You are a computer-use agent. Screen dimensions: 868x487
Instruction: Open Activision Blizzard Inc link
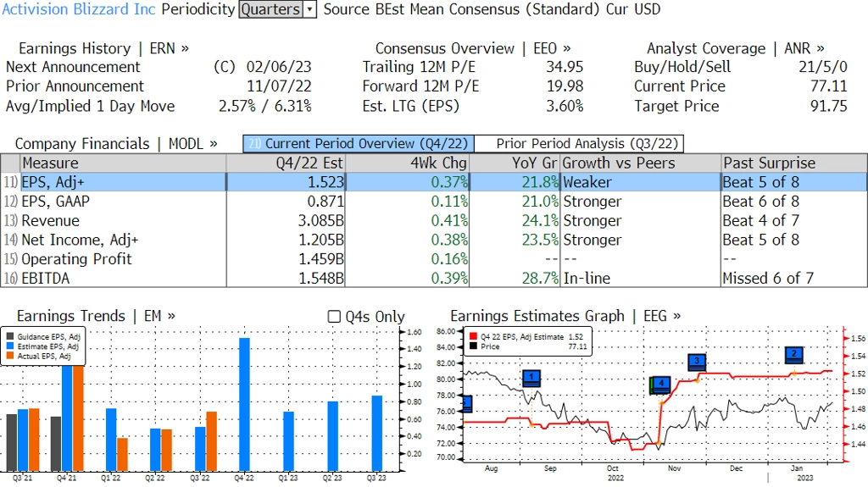pos(79,8)
